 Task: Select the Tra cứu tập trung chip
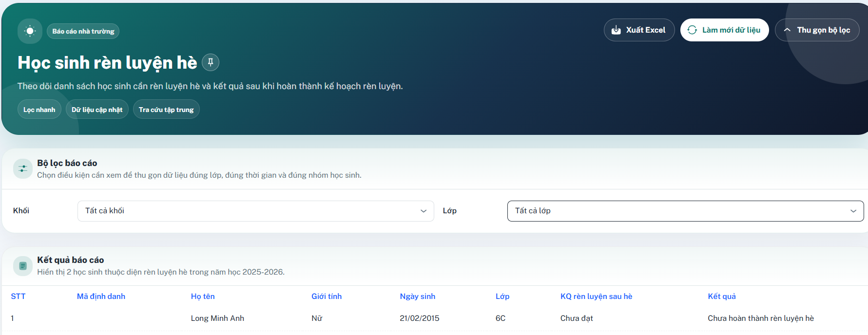pyautogui.click(x=166, y=110)
